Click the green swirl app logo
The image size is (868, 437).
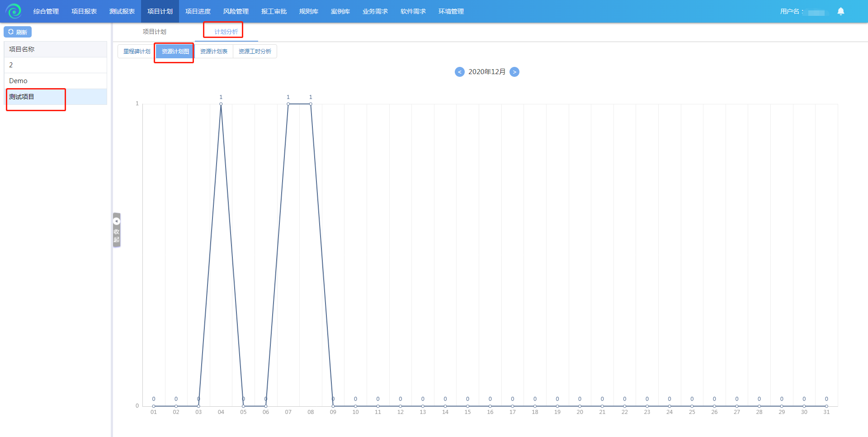(x=14, y=11)
